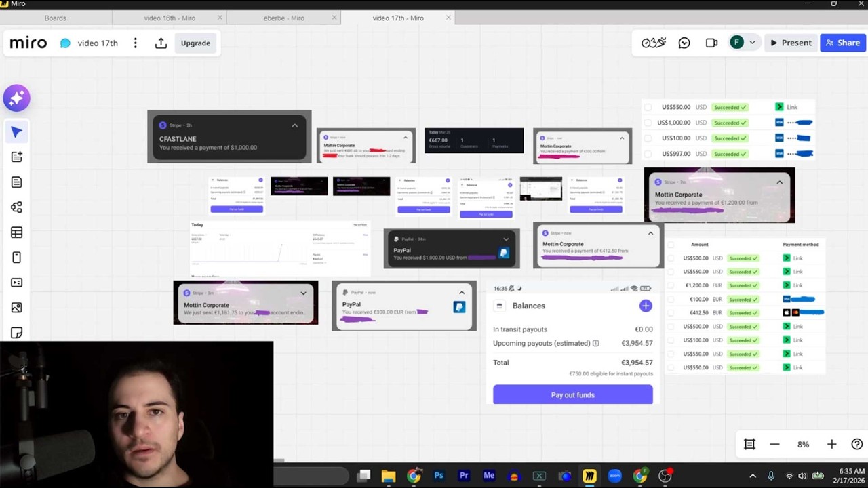Click the Upcoming payouts €3,954.57 amount
The width and height of the screenshot is (868, 488).
(637, 343)
